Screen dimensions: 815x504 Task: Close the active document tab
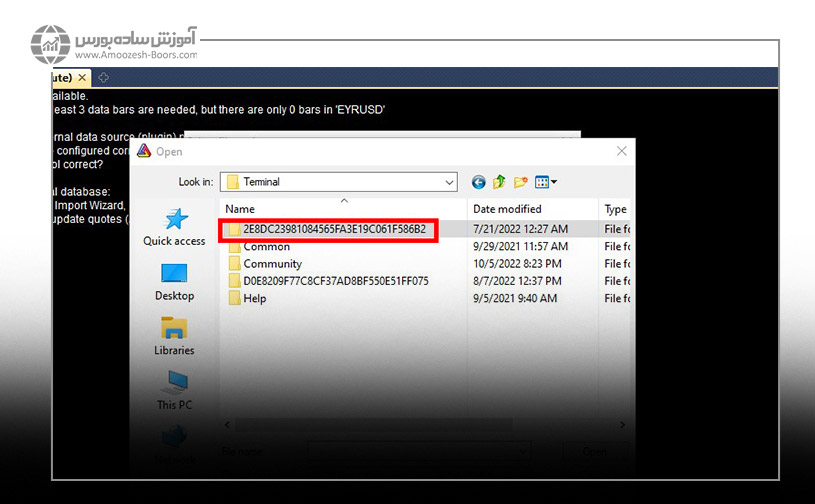tap(81, 77)
